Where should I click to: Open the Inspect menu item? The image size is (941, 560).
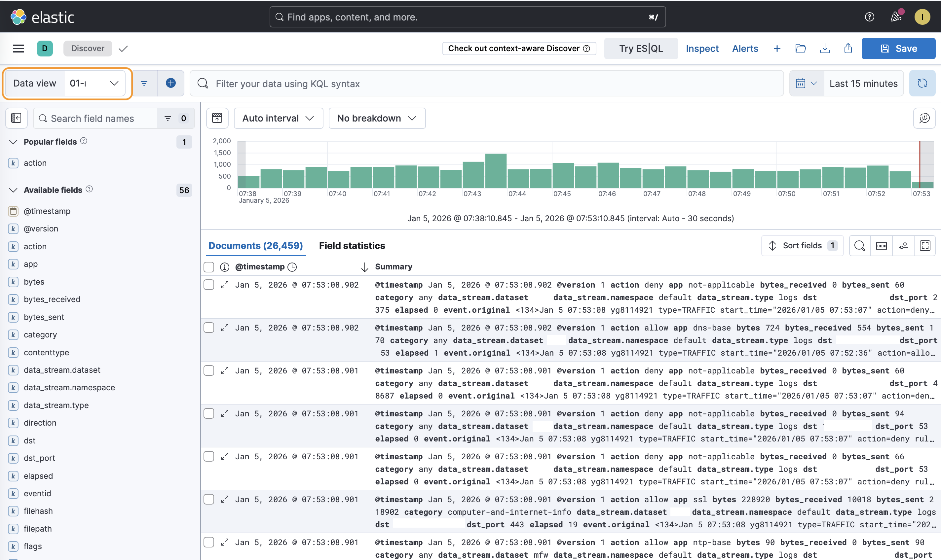[701, 48]
